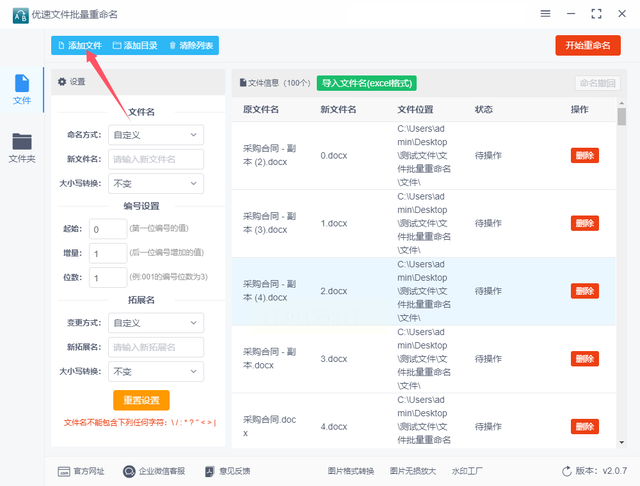Click 导入文件名(excel格式) green button
The height and width of the screenshot is (486, 640).
pyautogui.click(x=367, y=83)
